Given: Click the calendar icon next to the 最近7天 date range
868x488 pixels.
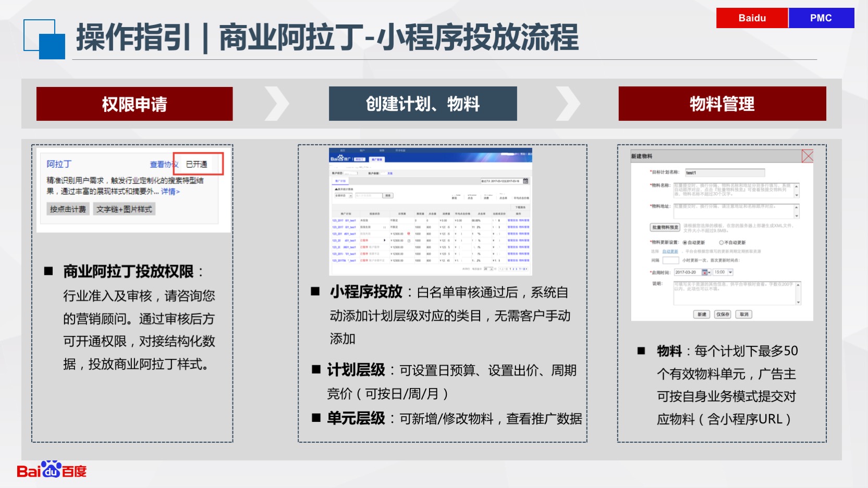Looking at the screenshot, I should coord(525,181).
